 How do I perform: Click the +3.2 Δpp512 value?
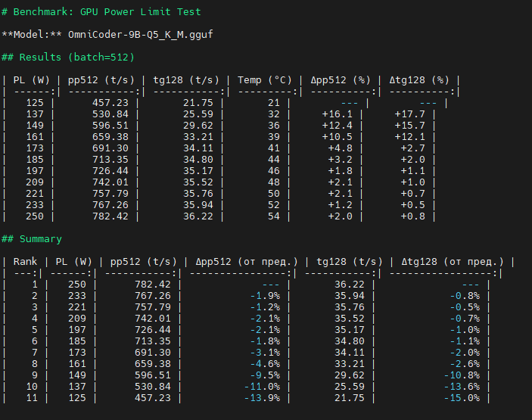pyautogui.click(x=341, y=160)
